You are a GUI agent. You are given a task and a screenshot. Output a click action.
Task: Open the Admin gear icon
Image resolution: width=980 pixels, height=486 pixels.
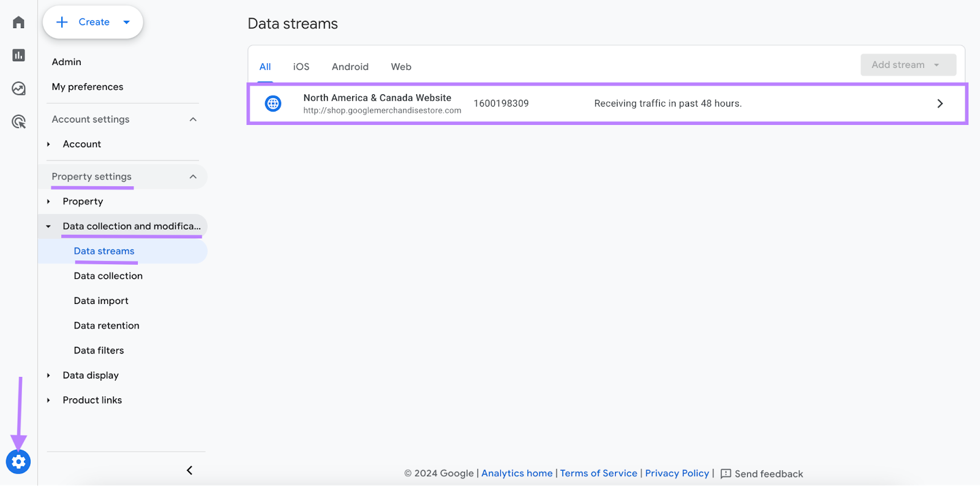18,461
